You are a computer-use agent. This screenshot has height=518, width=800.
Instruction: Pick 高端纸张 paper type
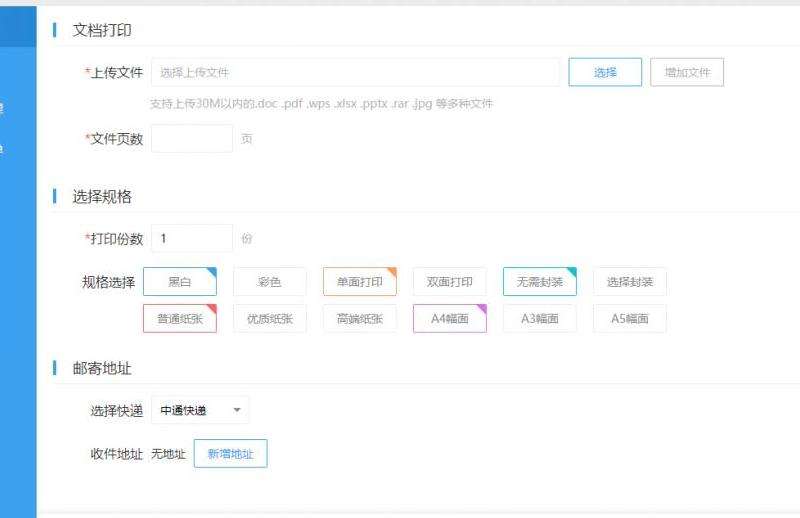[360, 319]
